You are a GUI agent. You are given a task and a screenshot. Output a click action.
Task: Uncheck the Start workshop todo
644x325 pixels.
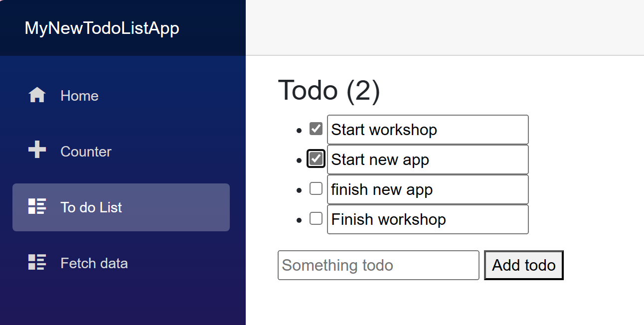click(316, 128)
